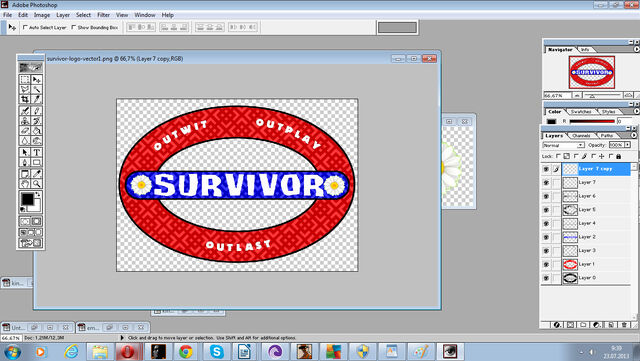Image resolution: width=640 pixels, height=361 pixels.
Task: Click the black foreground color swatch
Action: pos(27,199)
